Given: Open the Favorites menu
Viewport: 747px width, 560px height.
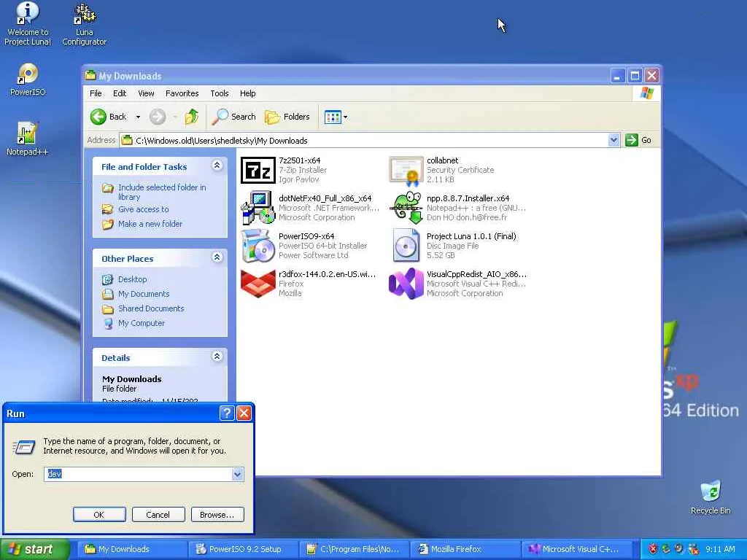Looking at the screenshot, I should click(x=182, y=93).
